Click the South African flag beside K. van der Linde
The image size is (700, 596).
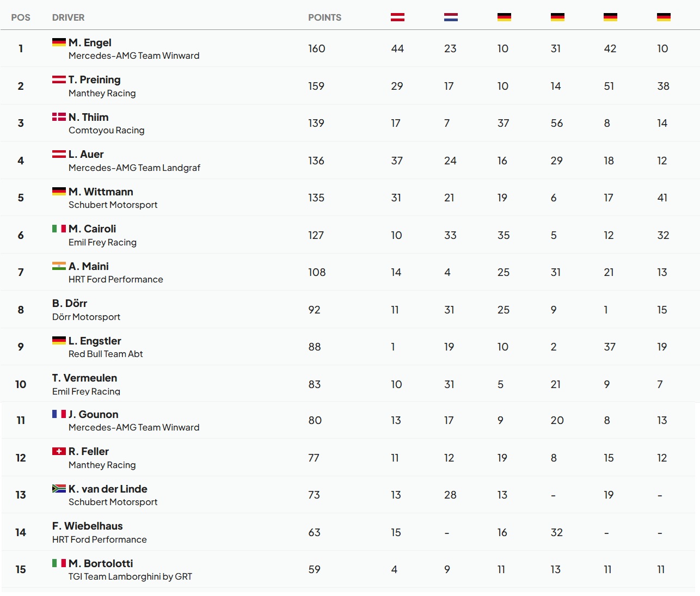59,488
